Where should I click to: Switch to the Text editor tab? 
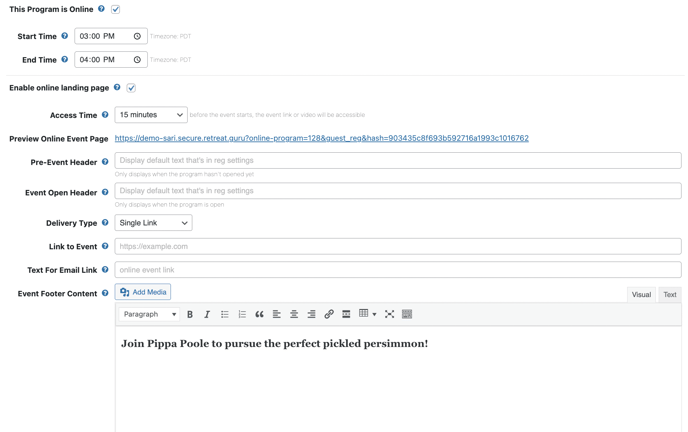(x=670, y=294)
